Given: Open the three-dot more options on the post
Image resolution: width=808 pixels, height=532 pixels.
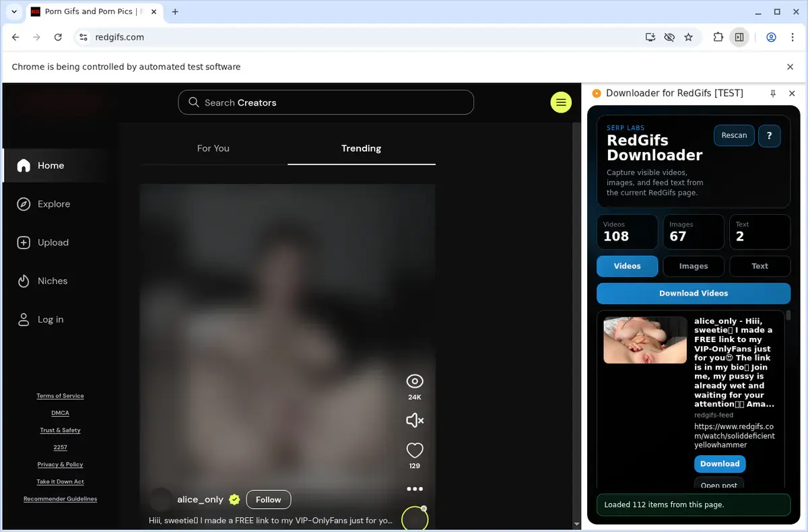Looking at the screenshot, I should [x=415, y=489].
